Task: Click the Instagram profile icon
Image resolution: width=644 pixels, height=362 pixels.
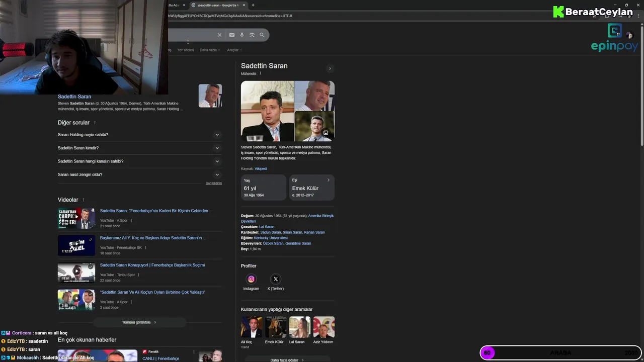Action: coord(251,279)
